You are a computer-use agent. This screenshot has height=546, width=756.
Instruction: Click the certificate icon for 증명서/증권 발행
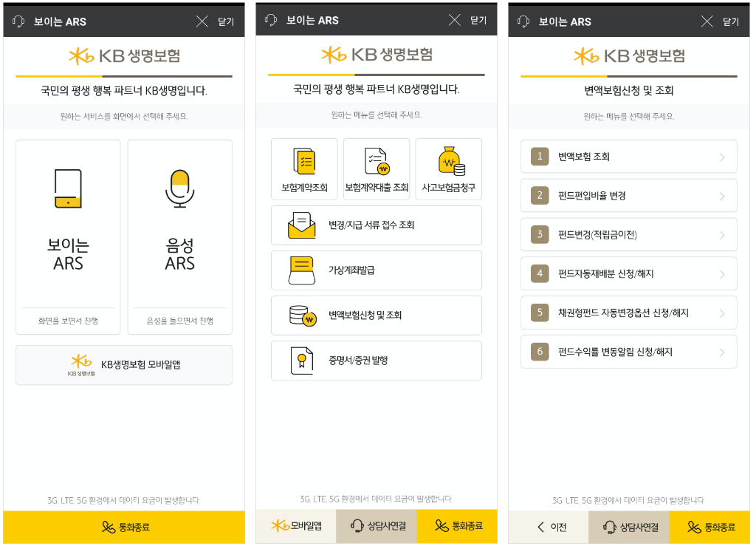pos(302,361)
